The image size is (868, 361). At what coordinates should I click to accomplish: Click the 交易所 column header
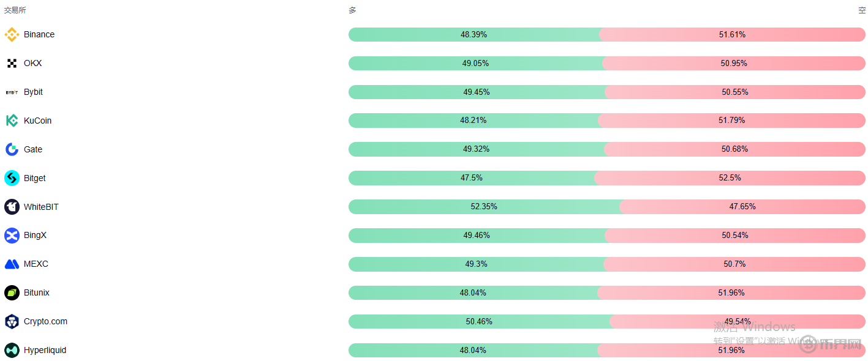click(15, 10)
